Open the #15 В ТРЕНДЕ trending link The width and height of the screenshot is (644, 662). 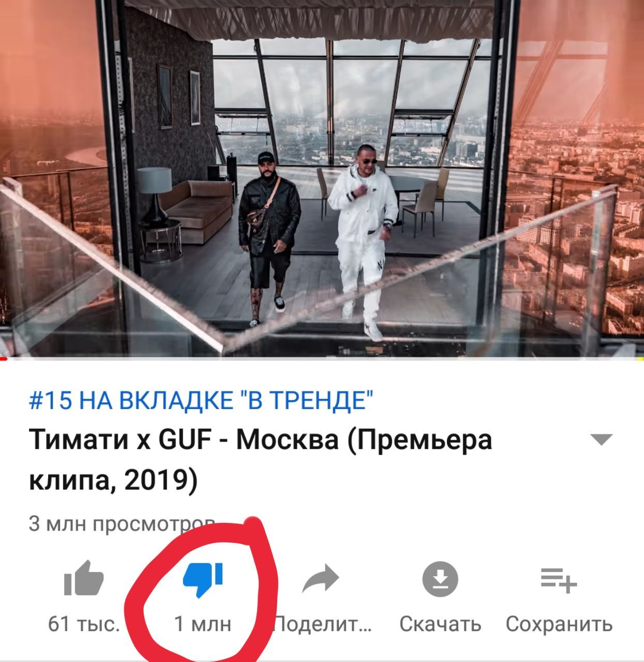[201, 400]
